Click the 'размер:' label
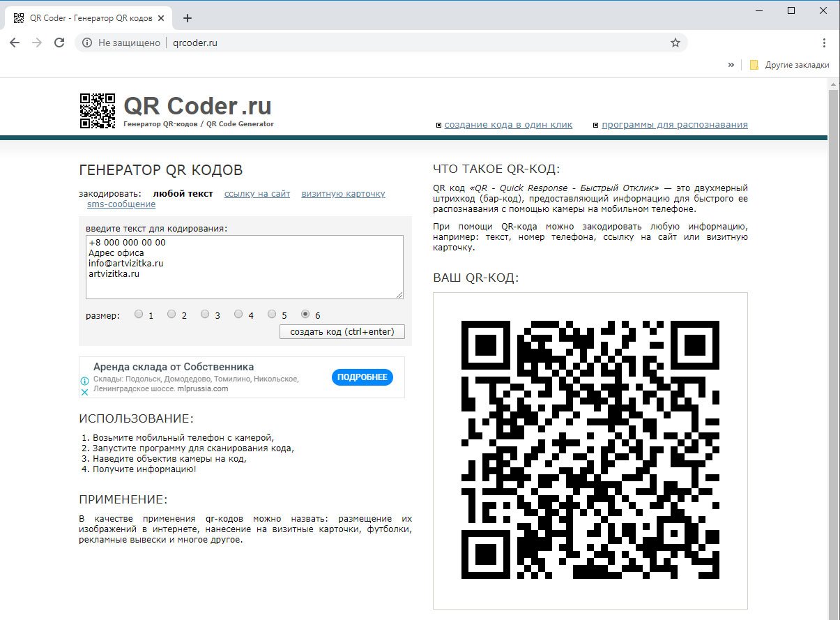840x620 pixels. tap(103, 315)
